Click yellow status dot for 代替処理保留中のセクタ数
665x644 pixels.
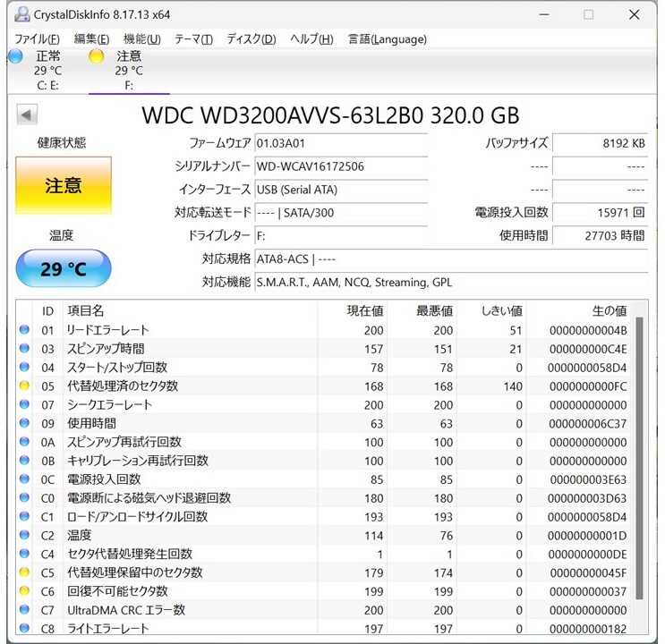[x=24, y=572]
